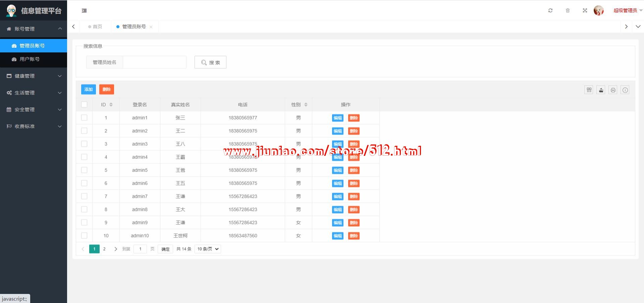Sort the table by 性别 column
The image size is (644, 303).
tap(306, 105)
